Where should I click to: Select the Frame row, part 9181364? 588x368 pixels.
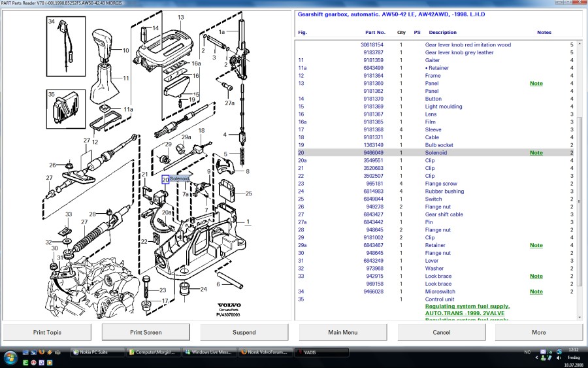tap(435, 75)
